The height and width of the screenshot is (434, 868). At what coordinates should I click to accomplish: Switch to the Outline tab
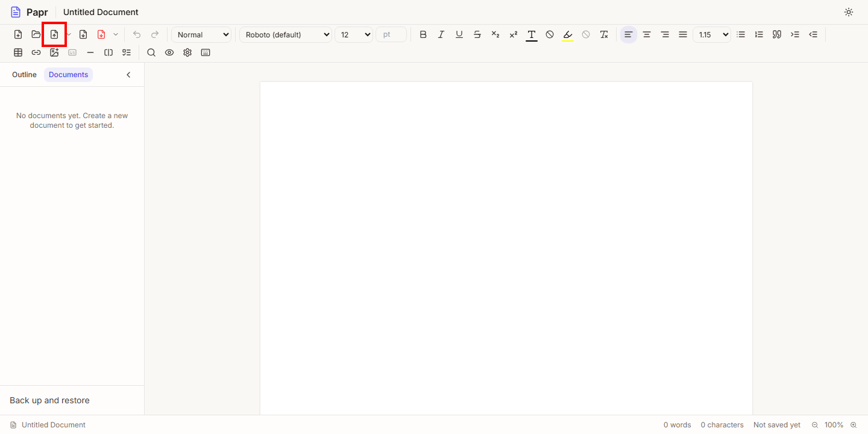[24, 75]
